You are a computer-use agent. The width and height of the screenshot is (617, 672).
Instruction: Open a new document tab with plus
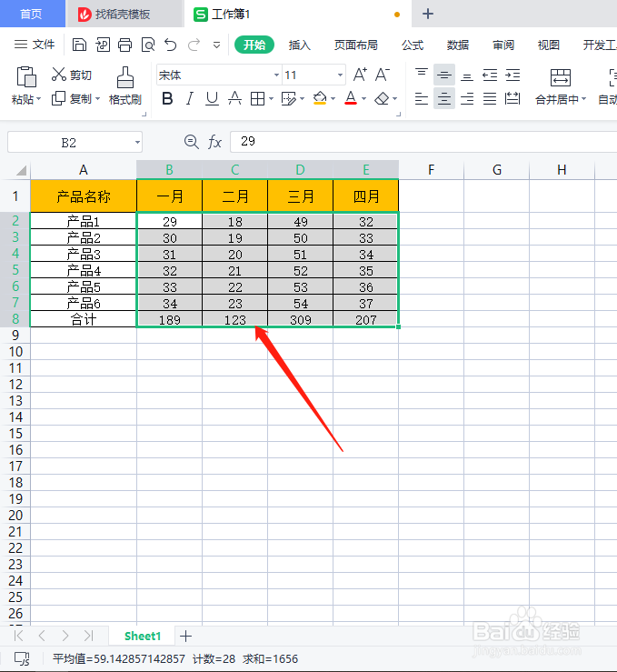click(428, 15)
